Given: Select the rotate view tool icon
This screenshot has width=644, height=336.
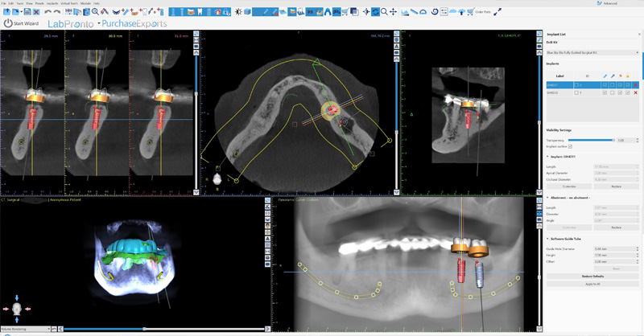Looking at the screenshot, I should [x=375, y=12].
